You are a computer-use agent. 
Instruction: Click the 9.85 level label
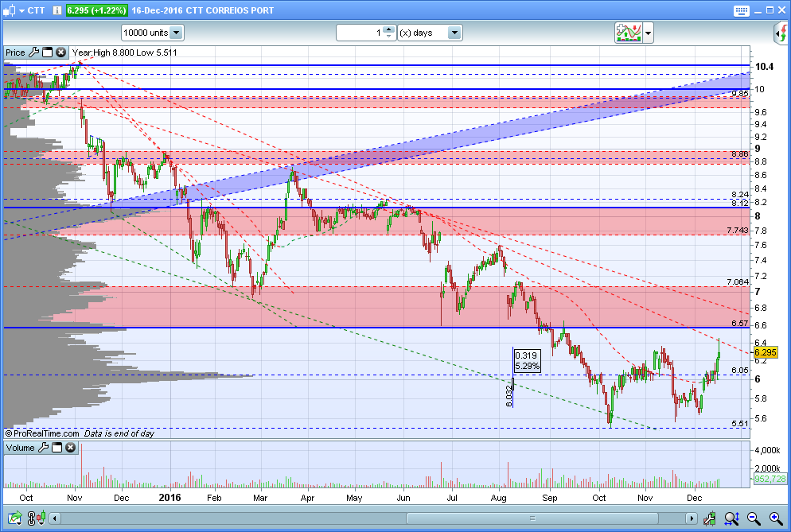(x=740, y=94)
